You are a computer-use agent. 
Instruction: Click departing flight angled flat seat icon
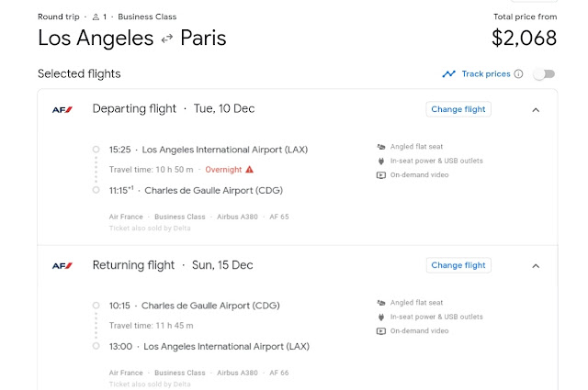point(381,146)
